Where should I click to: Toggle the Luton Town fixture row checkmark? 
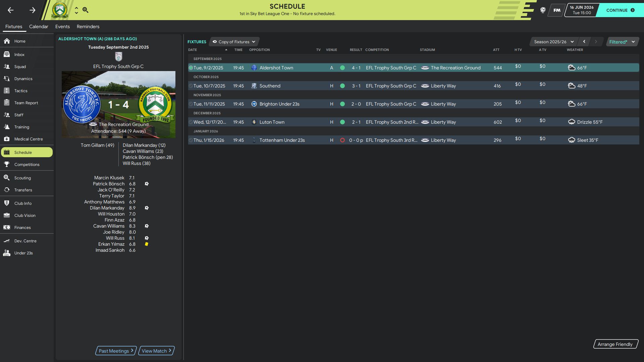click(191, 122)
